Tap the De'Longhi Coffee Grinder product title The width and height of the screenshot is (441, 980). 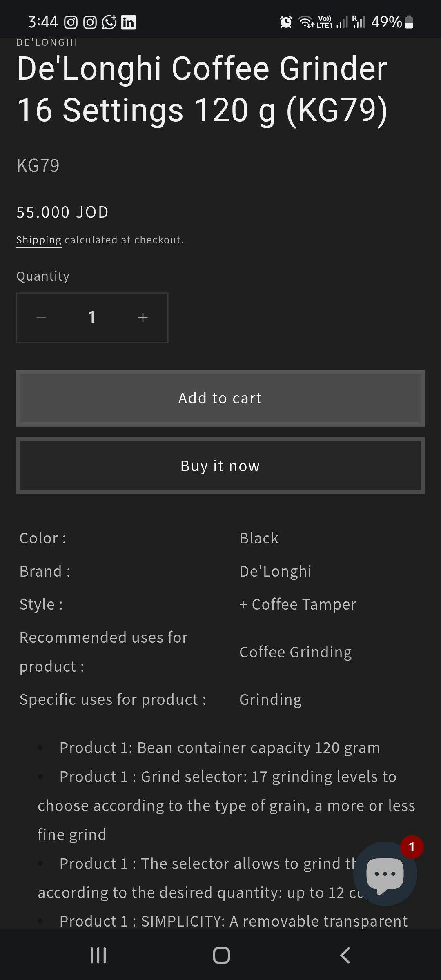pyautogui.click(x=202, y=89)
